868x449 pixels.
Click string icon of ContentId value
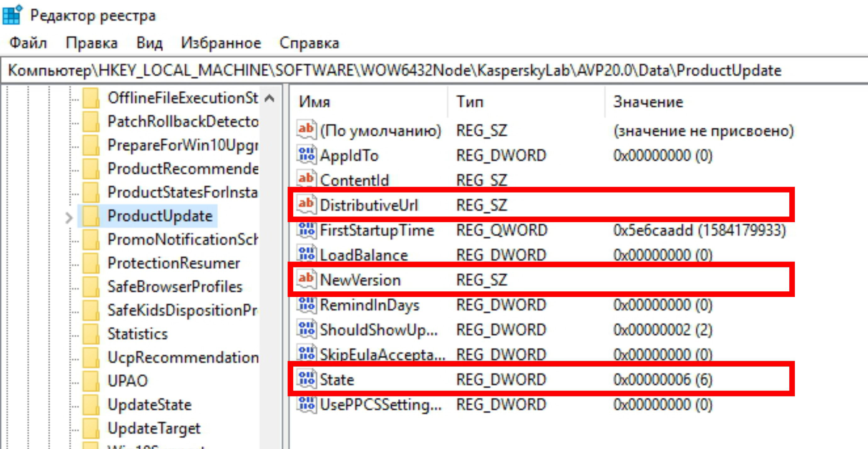click(307, 179)
